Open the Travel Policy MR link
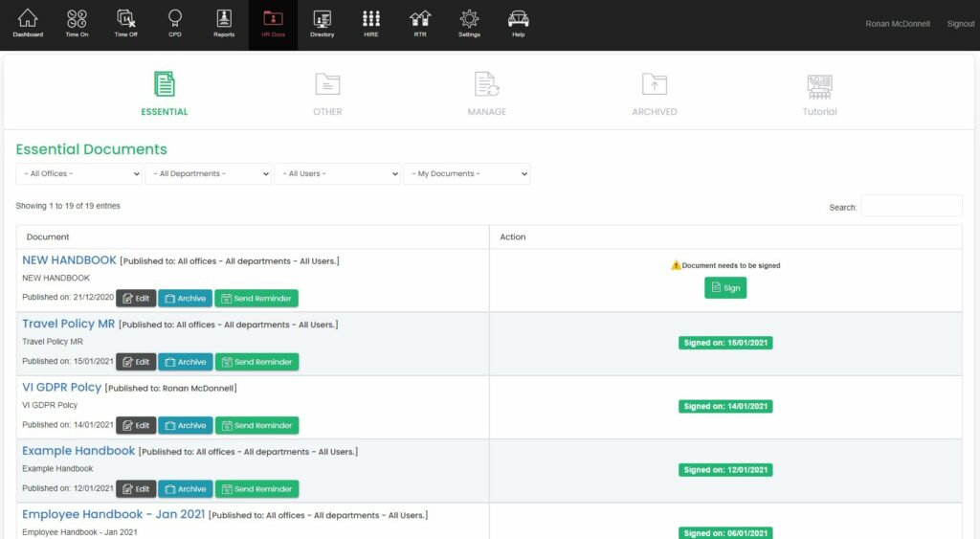Image resolution: width=980 pixels, height=539 pixels. click(x=69, y=324)
